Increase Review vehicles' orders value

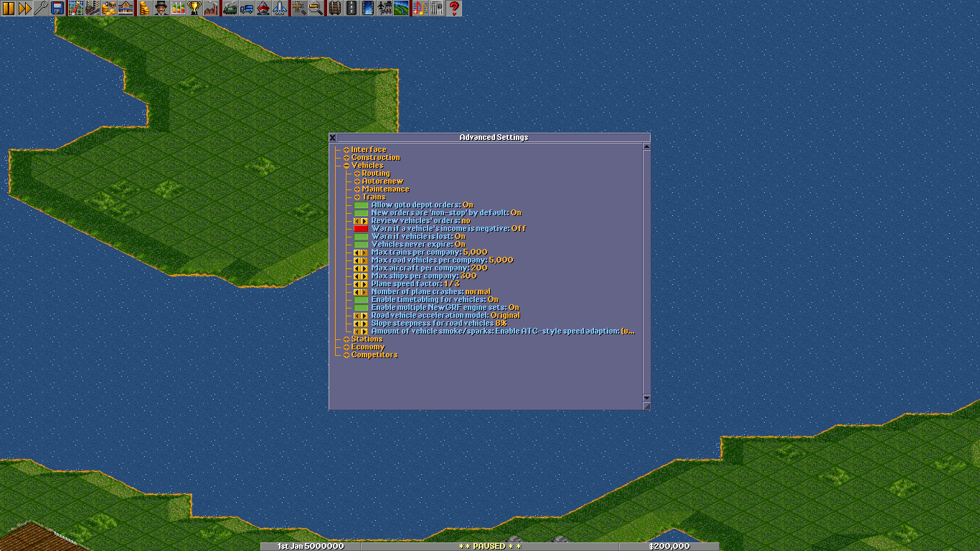coord(364,221)
